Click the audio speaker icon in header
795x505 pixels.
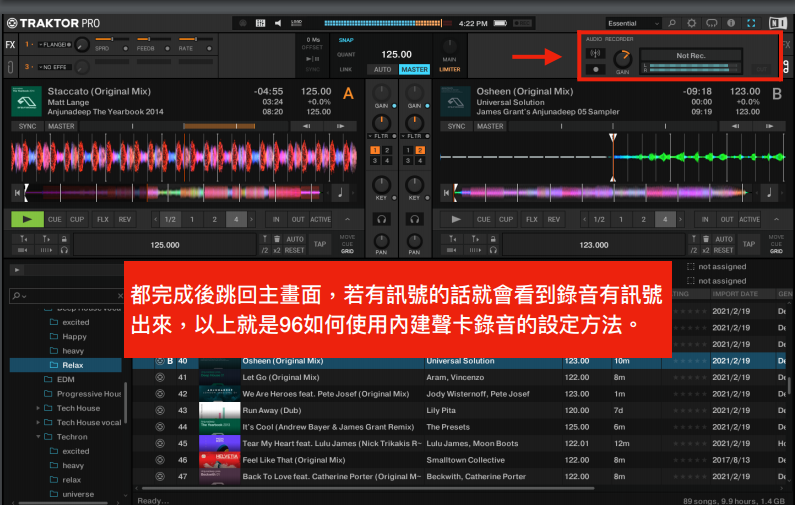point(278,23)
